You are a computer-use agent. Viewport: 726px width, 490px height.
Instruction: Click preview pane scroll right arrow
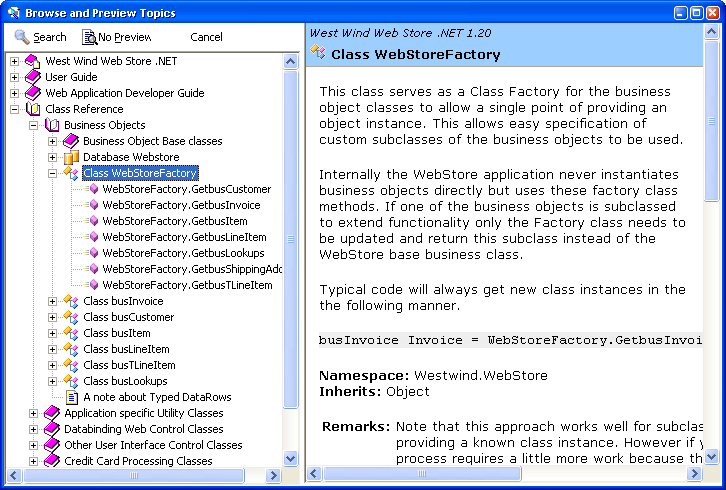(x=694, y=473)
